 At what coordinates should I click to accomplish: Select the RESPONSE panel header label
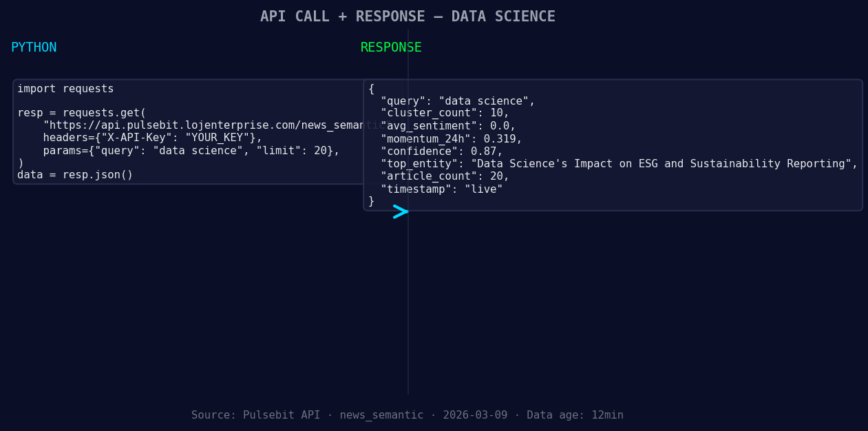390,47
